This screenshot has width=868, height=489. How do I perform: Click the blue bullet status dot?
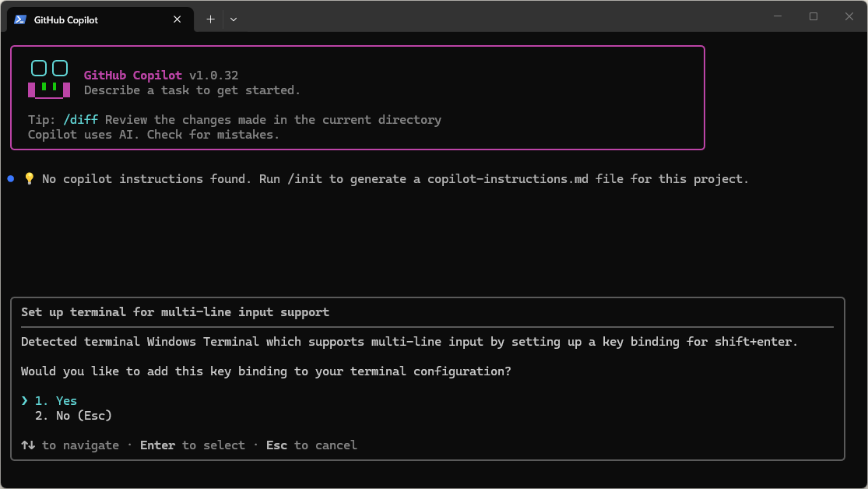tap(11, 179)
